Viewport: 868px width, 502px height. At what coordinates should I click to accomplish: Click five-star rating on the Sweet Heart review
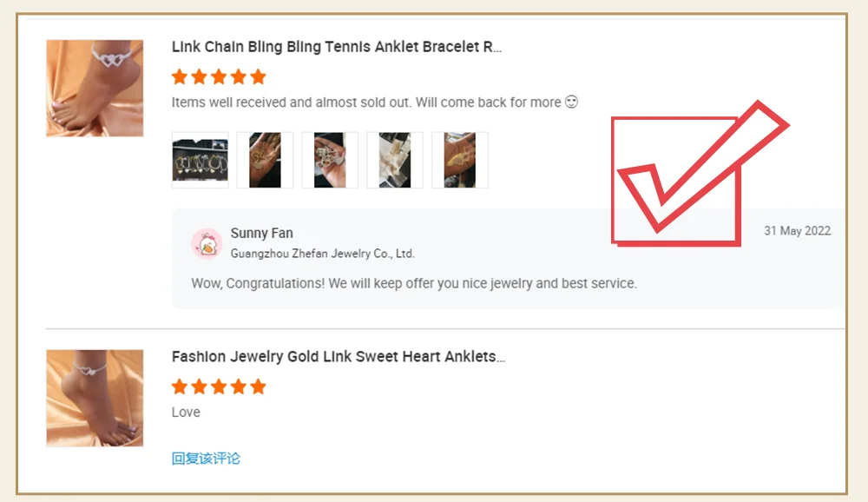tap(219, 386)
